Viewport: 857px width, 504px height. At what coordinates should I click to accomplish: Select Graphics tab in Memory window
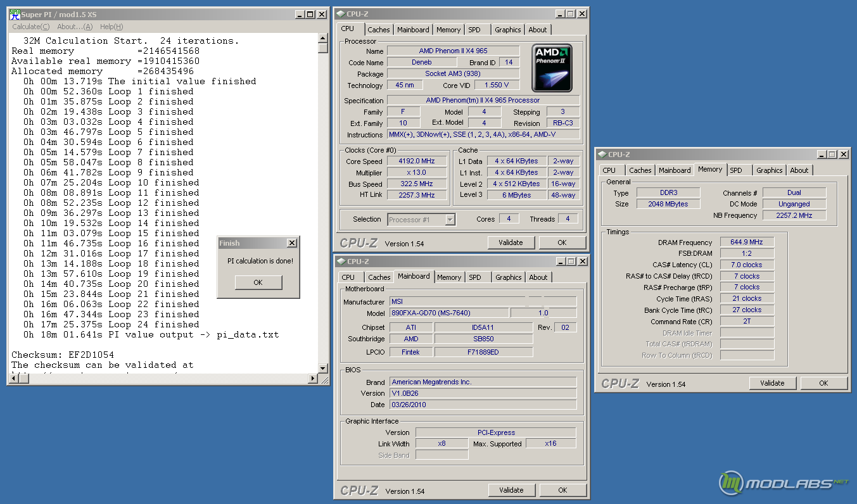tap(770, 170)
